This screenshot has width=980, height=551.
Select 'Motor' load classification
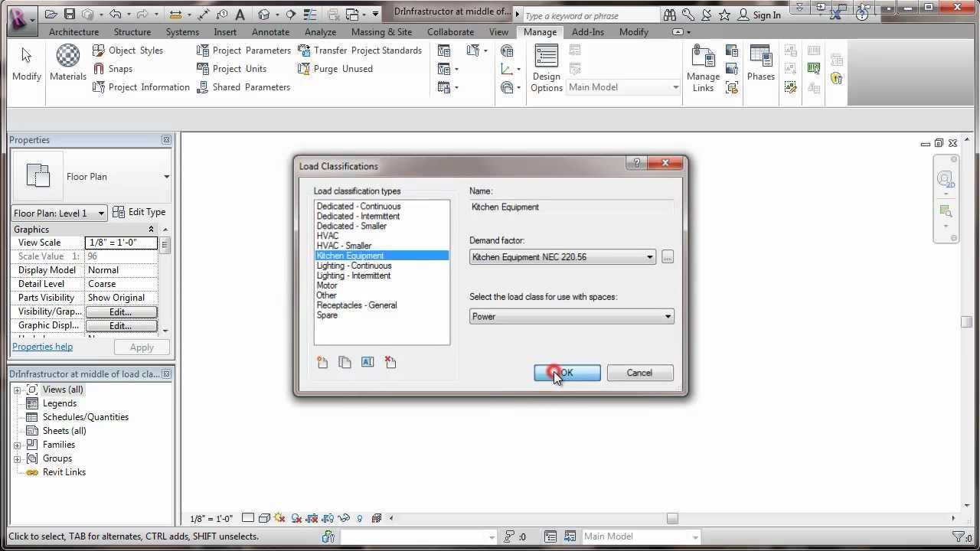[327, 286]
